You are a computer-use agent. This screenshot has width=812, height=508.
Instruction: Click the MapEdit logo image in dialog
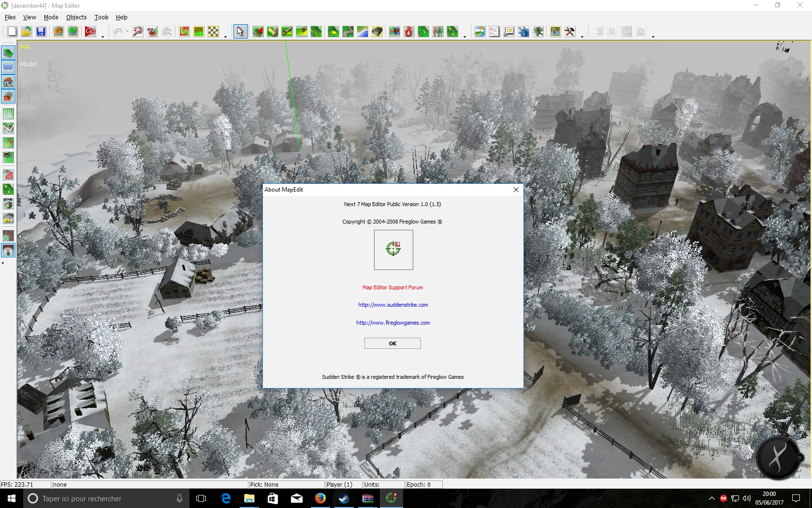(x=393, y=250)
